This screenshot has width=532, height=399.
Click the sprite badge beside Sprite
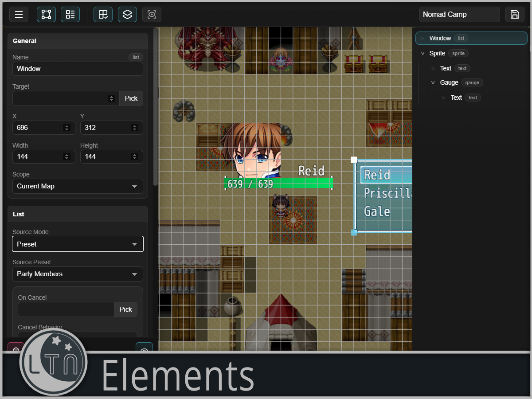(x=458, y=53)
